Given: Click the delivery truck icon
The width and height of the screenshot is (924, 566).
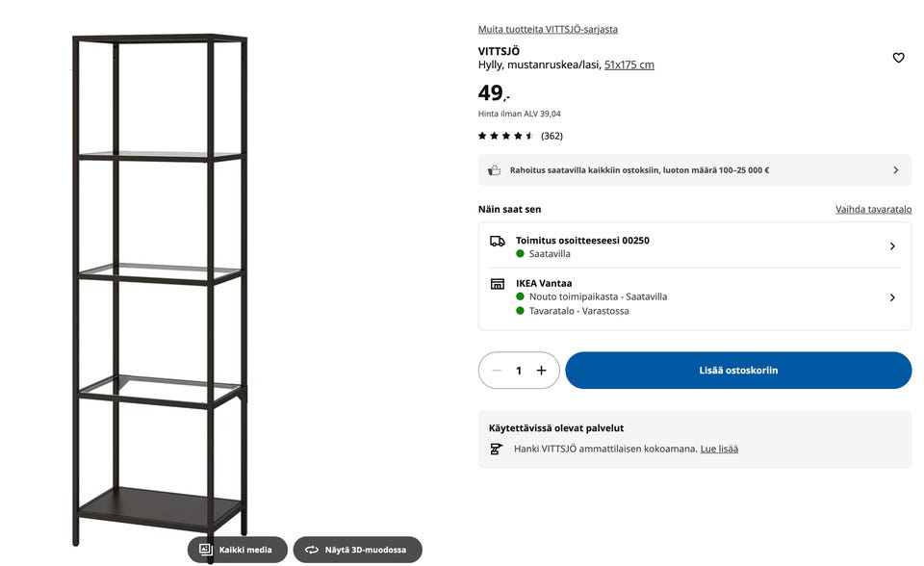Looking at the screenshot, I should [497, 241].
